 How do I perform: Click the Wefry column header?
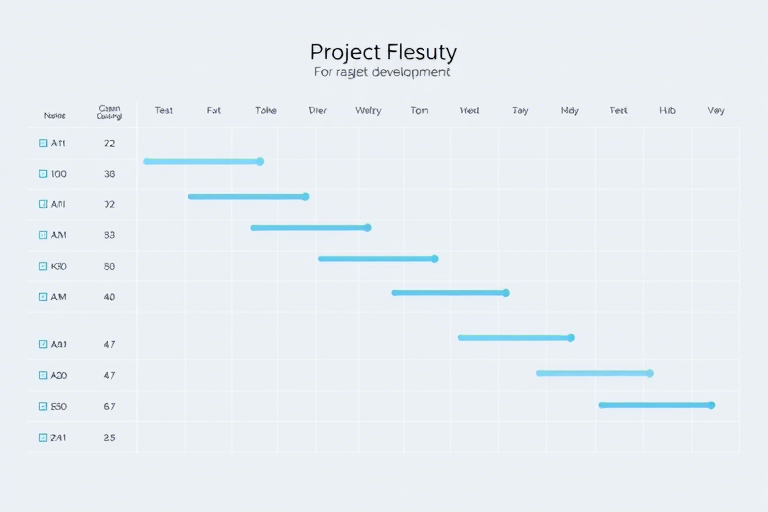pos(368,111)
